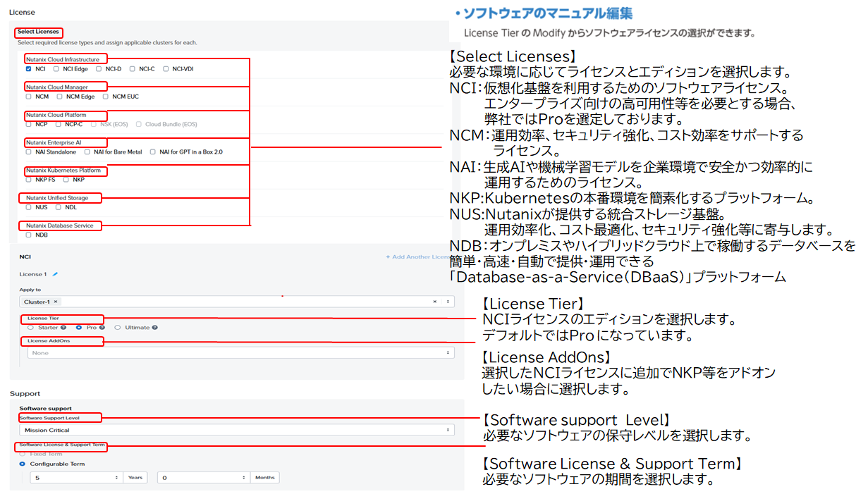The width and height of the screenshot is (868, 494).
Task: Click the help icon next to Pro
Action: [x=102, y=328]
